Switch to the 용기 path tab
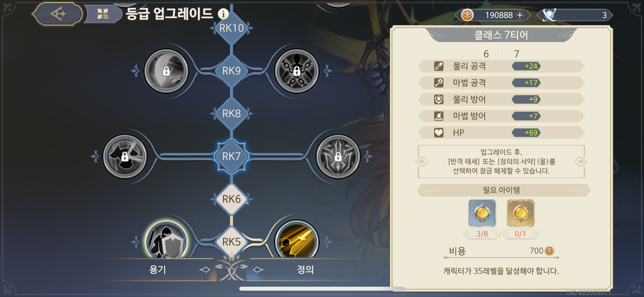The width and height of the screenshot is (644, 297). tap(158, 270)
